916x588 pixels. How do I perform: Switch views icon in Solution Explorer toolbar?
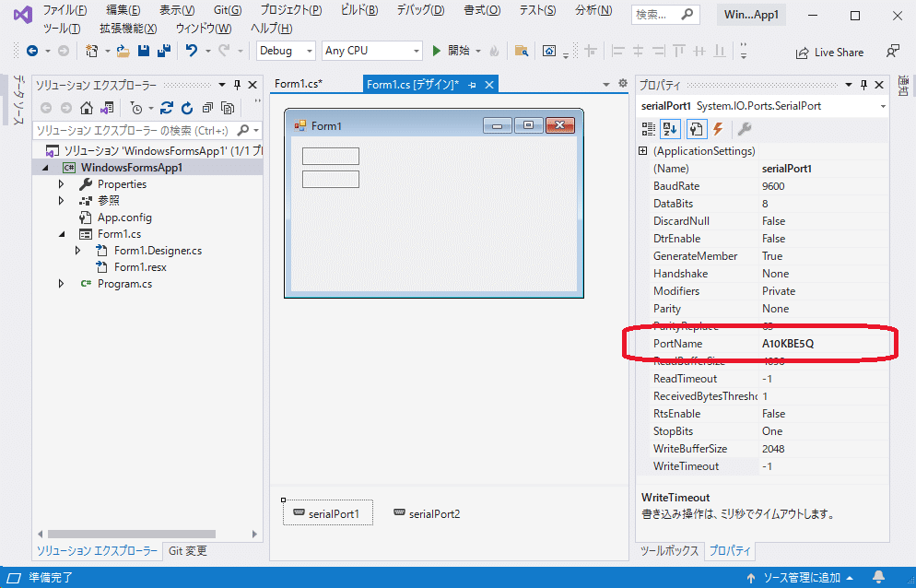coord(107,108)
